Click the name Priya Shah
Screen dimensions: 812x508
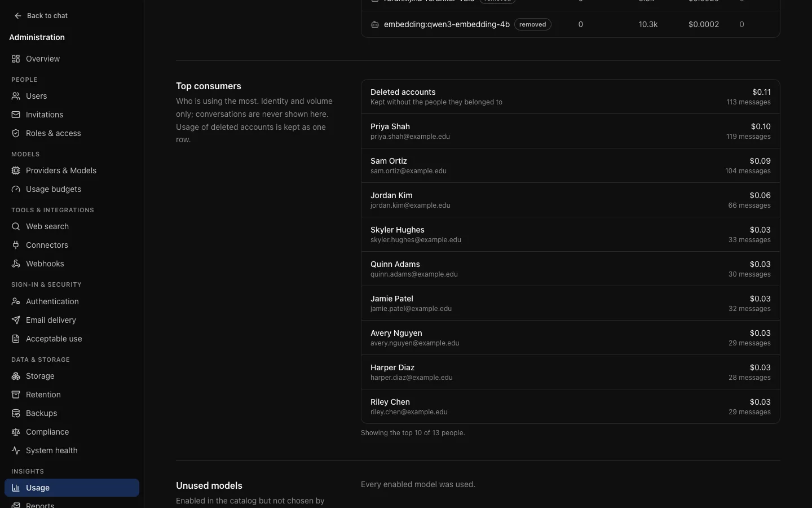pyautogui.click(x=390, y=126)
